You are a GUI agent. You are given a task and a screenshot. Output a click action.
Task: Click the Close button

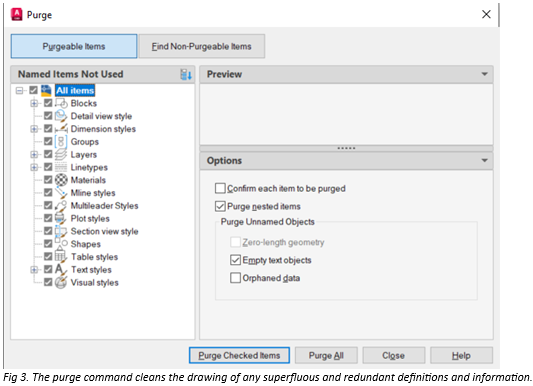(x=393, y=355)
